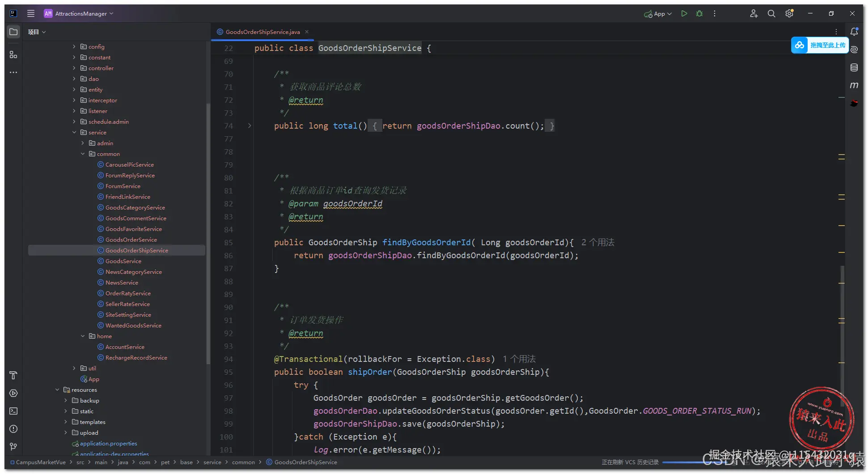Click the service breadcrumb segment
This screenshot has width=868, height=474.
pos(212,462)
